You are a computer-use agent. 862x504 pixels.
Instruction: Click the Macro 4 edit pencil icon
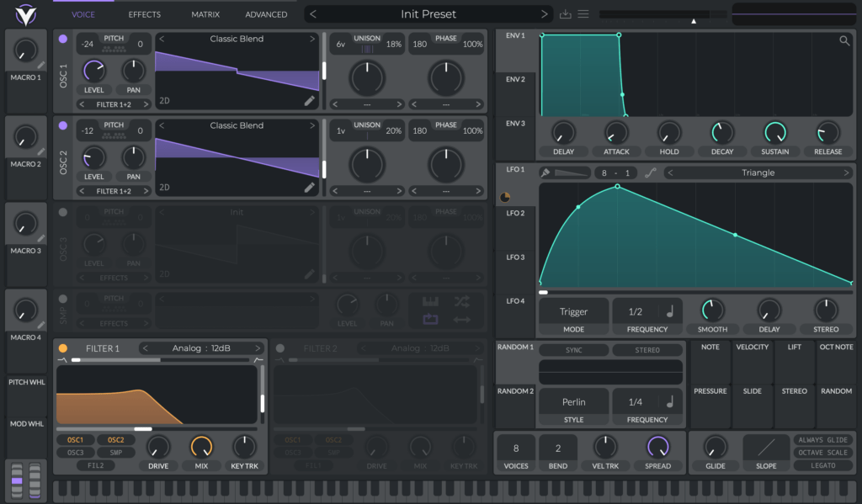click(x=41, y=326)
